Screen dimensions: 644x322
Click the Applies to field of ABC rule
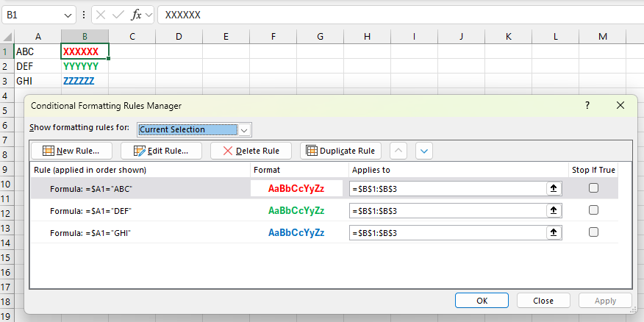tap(448, 188)
